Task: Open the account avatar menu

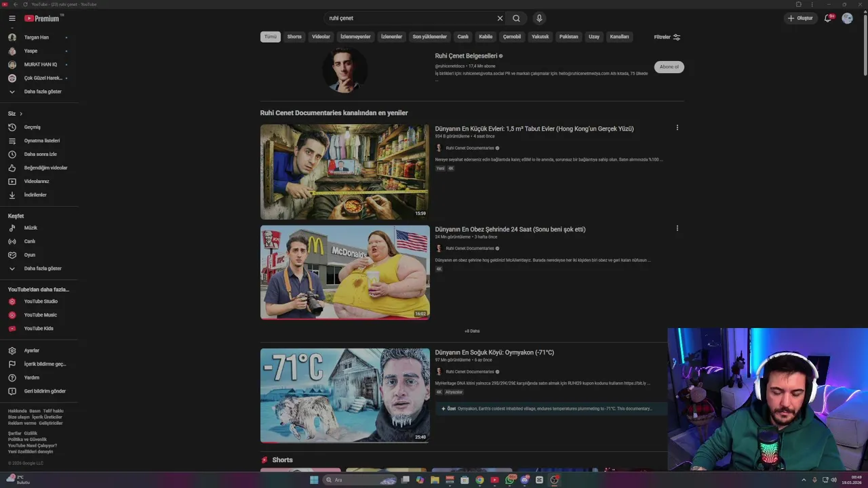Action: (847, 18)
